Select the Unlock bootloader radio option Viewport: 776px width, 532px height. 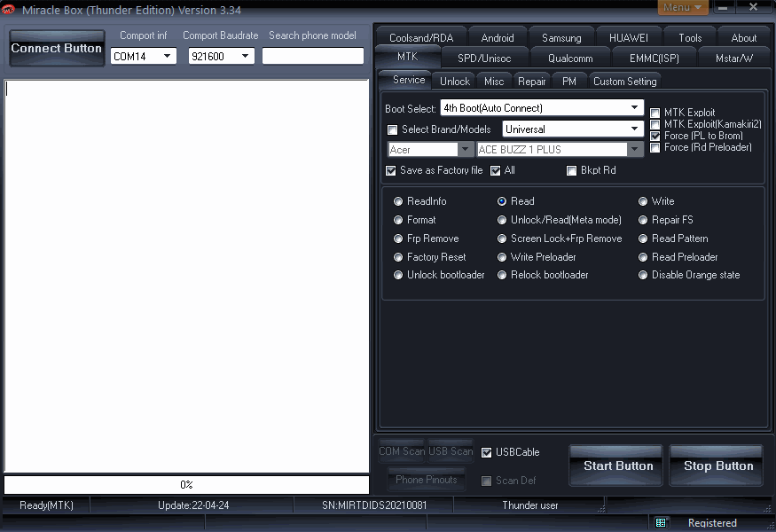click(x=398, y=275)
